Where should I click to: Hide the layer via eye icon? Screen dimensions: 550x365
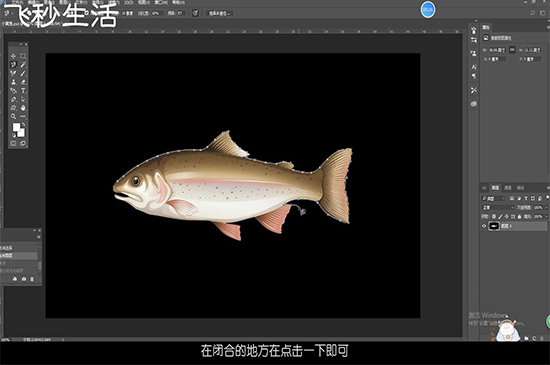coord(484,226)
